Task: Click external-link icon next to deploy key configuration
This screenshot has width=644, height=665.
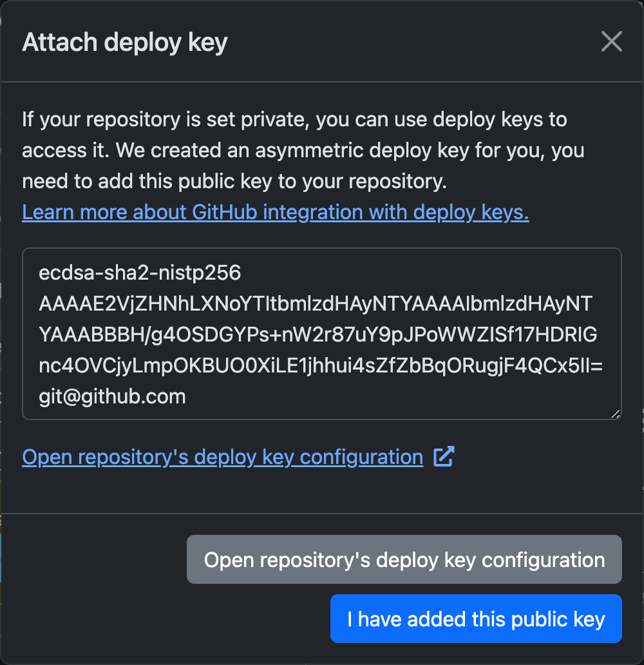Action: [444, 457]
